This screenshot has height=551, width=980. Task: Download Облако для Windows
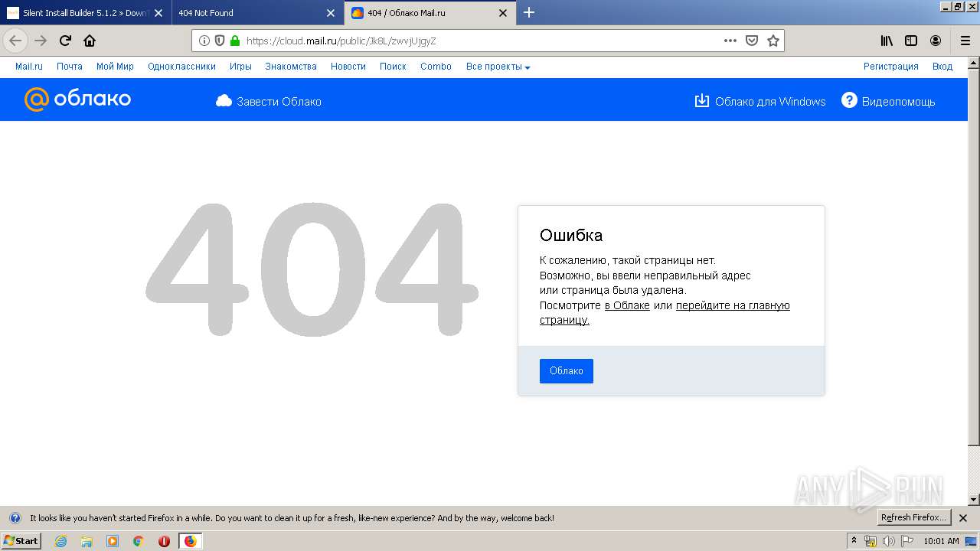759,101
